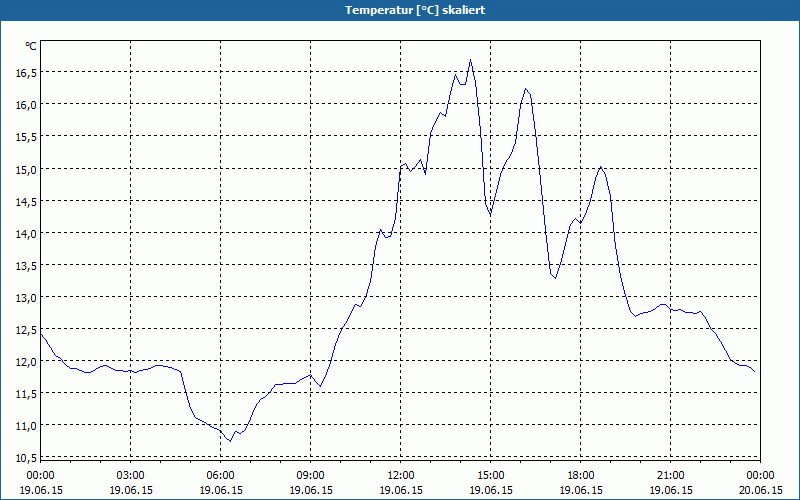Pick the 11,0 y-axis tick label
Image resolution: width=800 pixels, height=500 pixels.
27,426
